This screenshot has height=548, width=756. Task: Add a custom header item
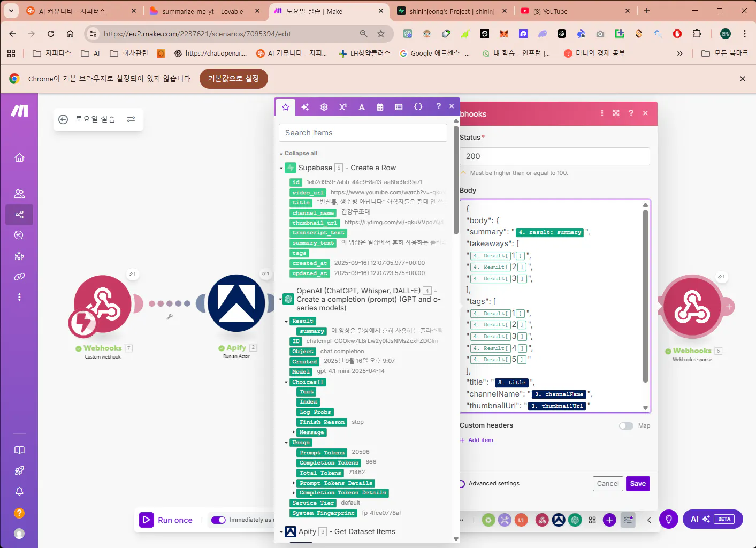476,440
